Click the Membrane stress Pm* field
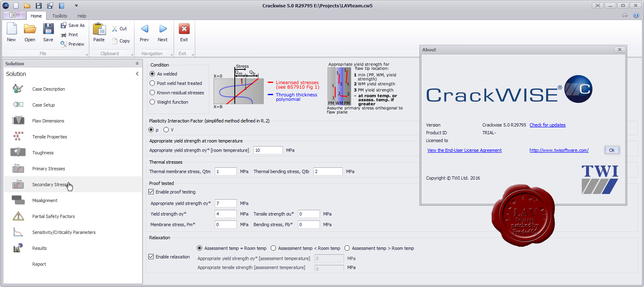Image resolution: width=644 pixels, height=287 pixels. [x=226, y=225]
